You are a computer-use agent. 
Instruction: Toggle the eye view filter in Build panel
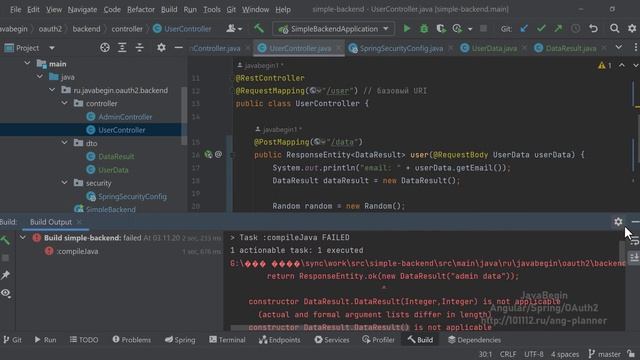(5, 293)
